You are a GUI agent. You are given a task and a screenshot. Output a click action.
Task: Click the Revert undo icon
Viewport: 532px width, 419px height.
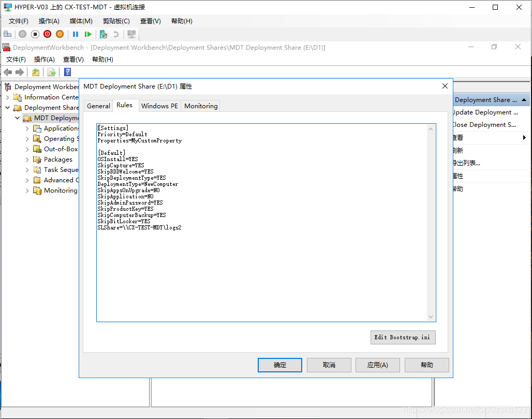tap(116, 34)
